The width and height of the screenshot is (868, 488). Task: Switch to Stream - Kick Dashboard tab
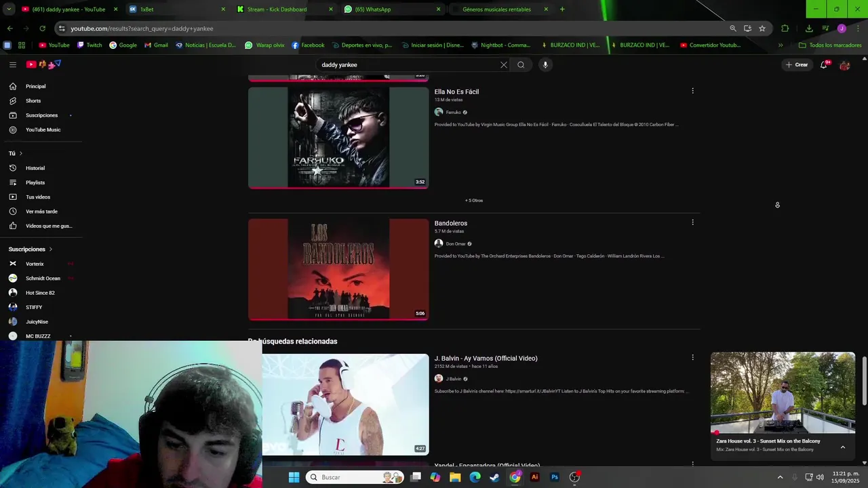pos(283,9)
